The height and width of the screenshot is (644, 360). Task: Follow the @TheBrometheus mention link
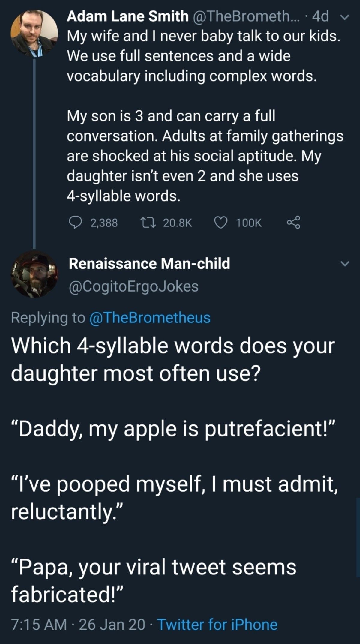tap(150, 317)
